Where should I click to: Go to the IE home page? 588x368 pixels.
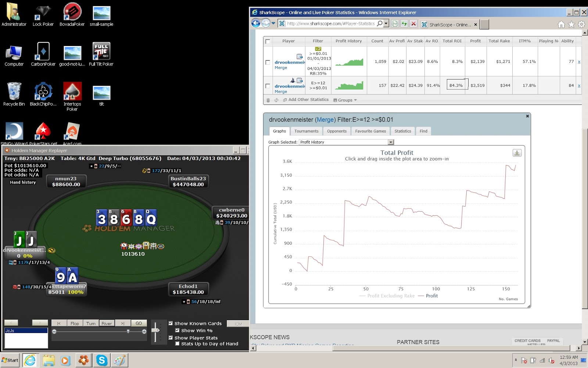[561, 24]
